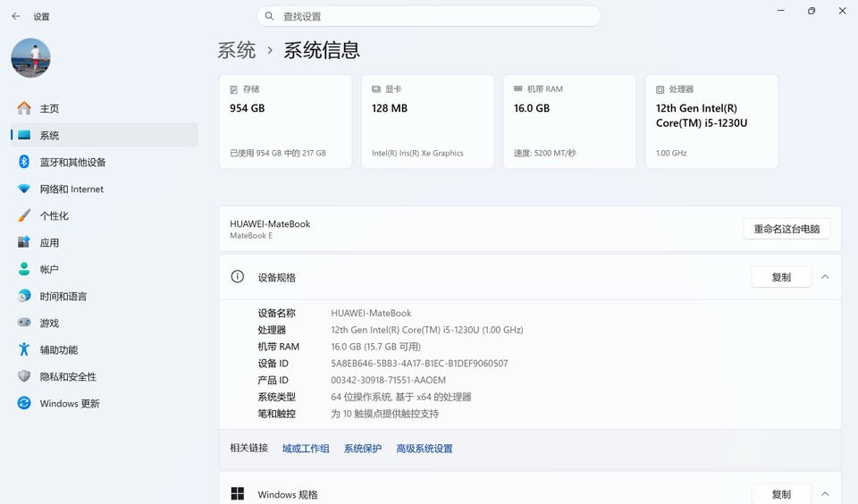Viewport: 858px width, 504px height.
Task: Open the 应用 settings page
Action: (104, 242)
